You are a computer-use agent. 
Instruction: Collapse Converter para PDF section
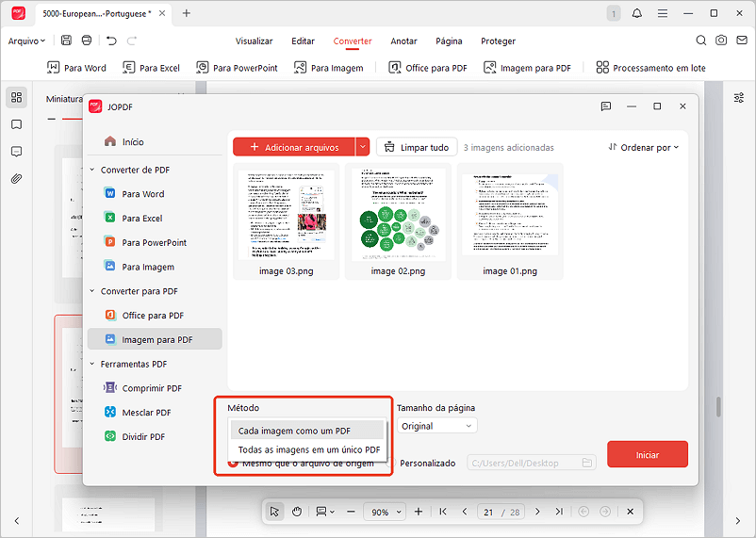[92, 291]
